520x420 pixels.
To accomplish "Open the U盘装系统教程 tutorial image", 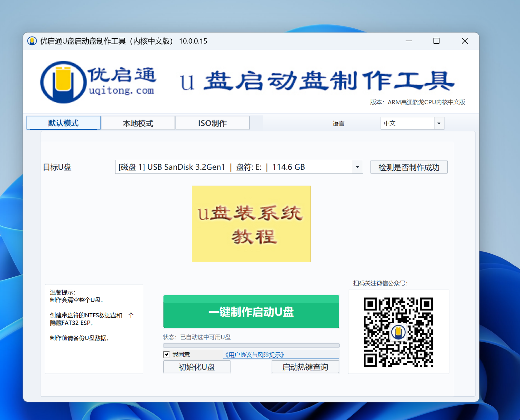I will (251, 224).
